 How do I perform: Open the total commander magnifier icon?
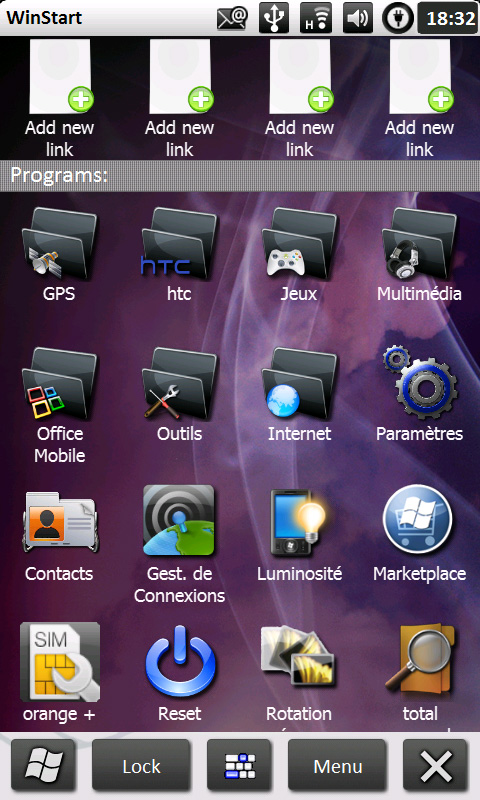coord(419,662)
